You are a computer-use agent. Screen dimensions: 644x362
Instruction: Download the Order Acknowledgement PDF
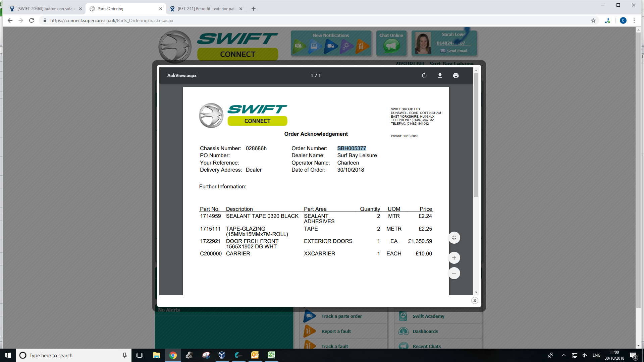tap(440, 75)
